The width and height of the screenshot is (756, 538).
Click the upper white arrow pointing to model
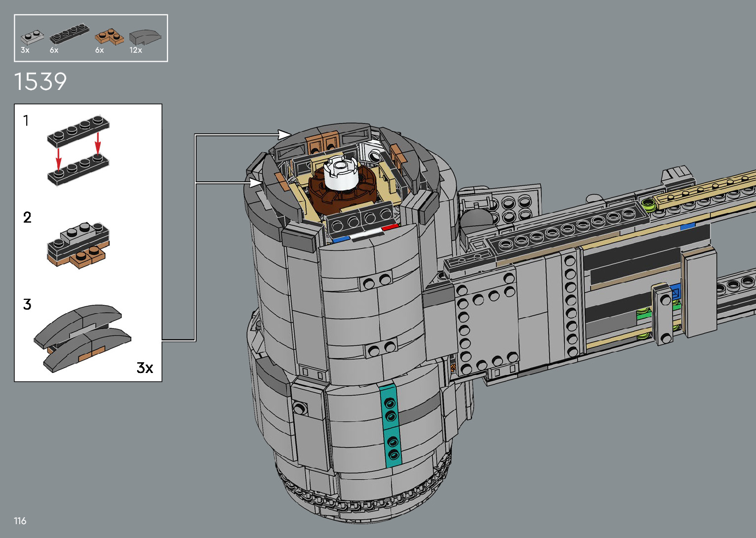(x=284, y=134)
